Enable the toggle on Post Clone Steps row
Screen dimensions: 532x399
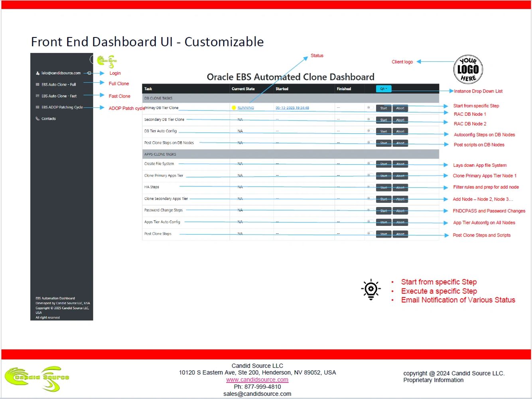point(369,233)
